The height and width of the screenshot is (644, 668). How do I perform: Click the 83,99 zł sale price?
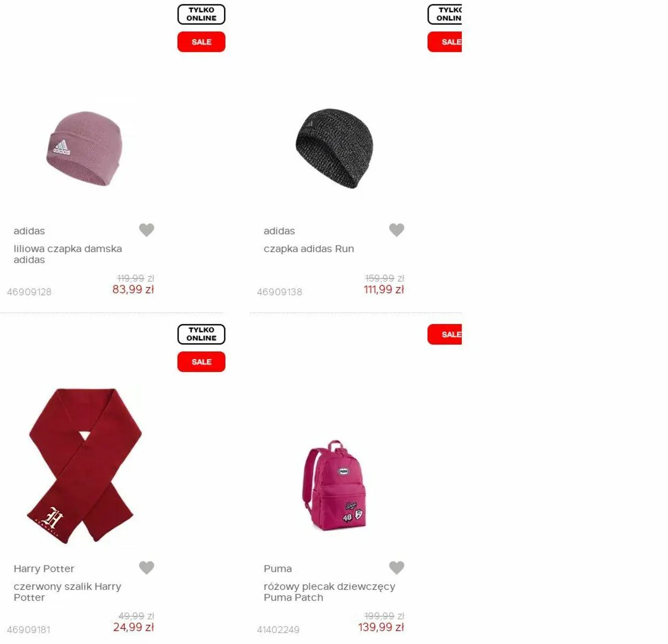(133, 290)
